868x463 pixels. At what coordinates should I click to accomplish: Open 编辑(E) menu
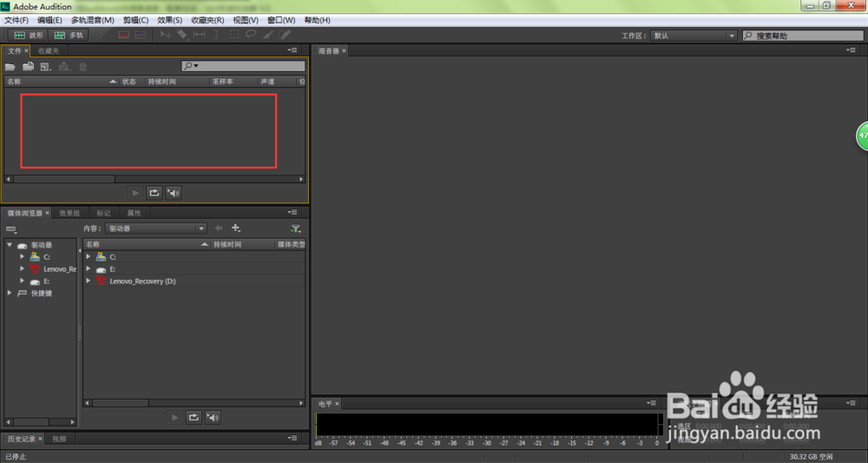(49, 20)
